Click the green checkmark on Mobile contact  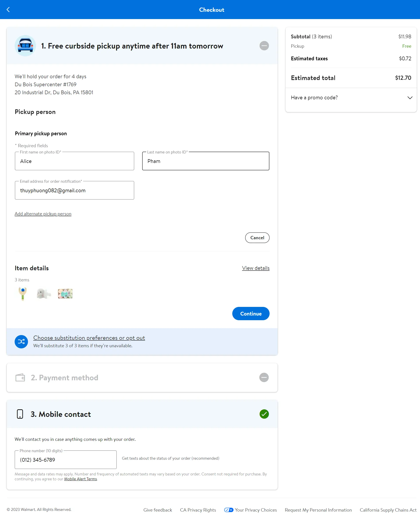point(264,414)
